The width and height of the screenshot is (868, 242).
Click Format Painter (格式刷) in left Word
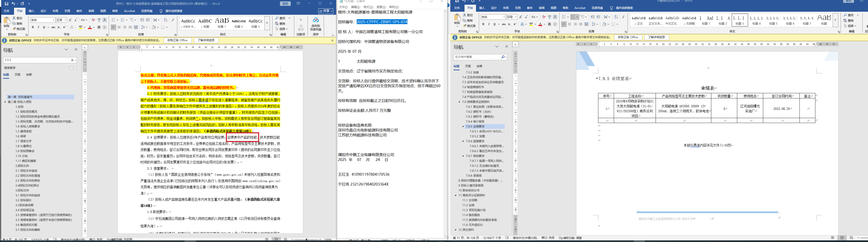pos(19,29)
